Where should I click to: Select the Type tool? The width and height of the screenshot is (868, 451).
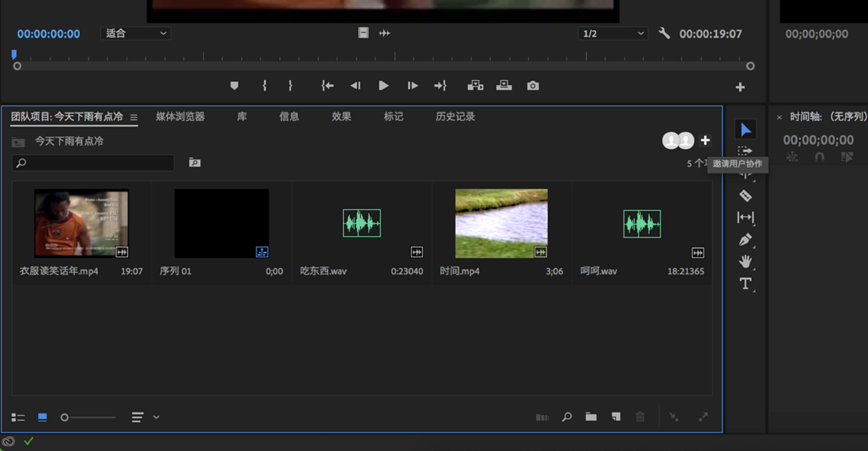point(745,284)
